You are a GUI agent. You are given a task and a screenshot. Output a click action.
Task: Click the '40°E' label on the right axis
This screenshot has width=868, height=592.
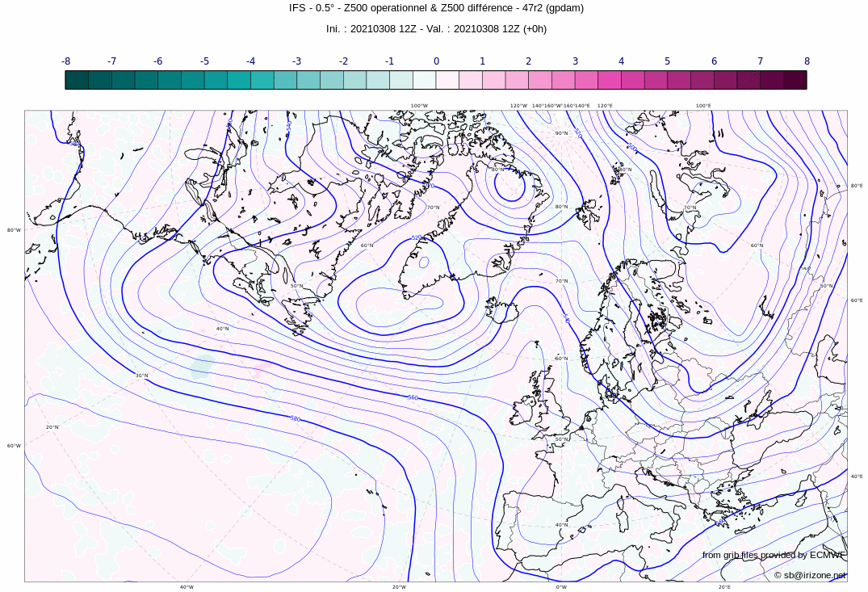tap(857, 477)
